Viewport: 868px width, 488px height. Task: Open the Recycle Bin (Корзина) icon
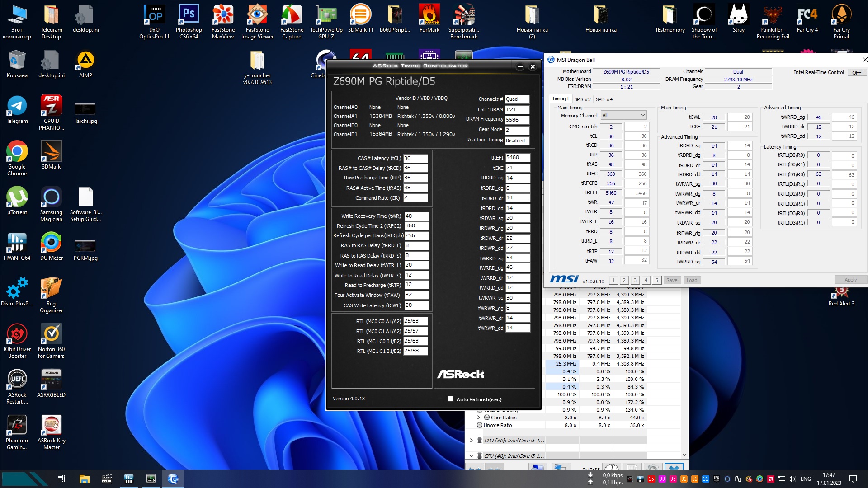[x=17, y=64]
